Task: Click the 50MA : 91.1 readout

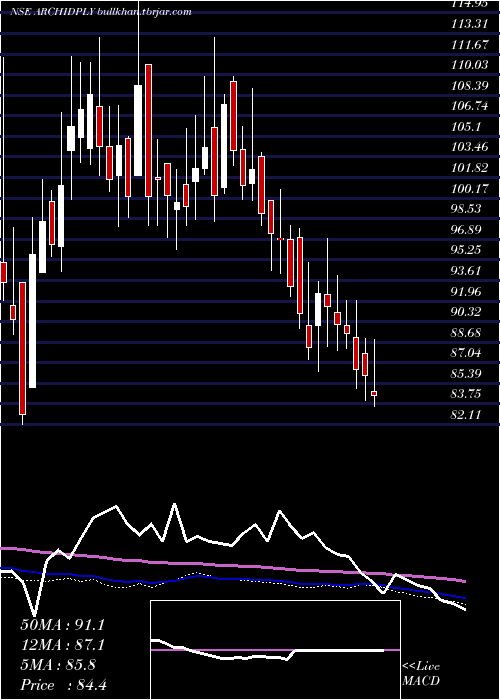Action: pyautogui.click(x=62, y=625)
